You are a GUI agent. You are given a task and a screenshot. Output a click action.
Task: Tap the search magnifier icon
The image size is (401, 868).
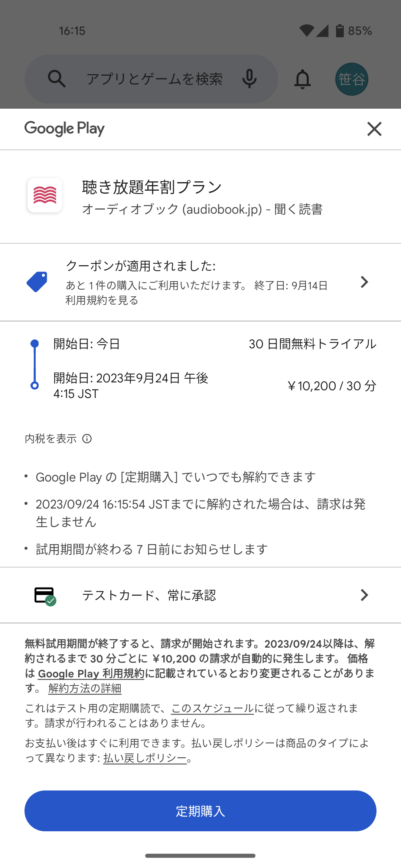56,79
